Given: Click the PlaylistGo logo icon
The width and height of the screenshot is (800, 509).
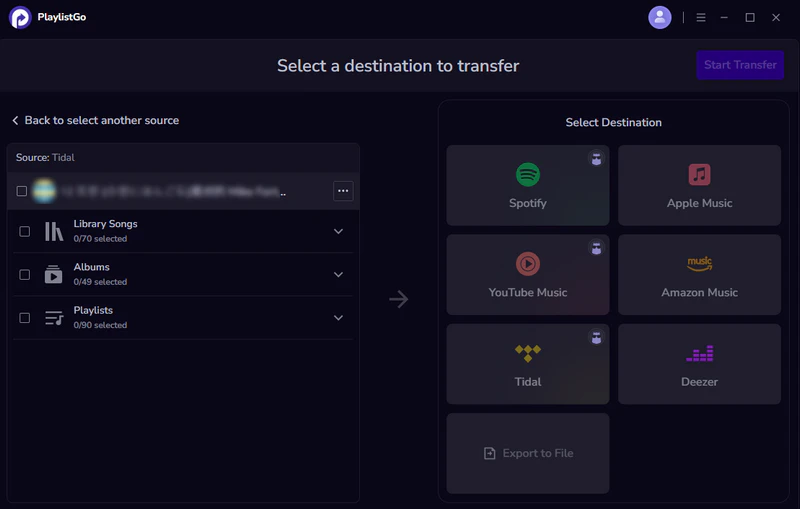Looking at the screenshot, I should 20,17.
